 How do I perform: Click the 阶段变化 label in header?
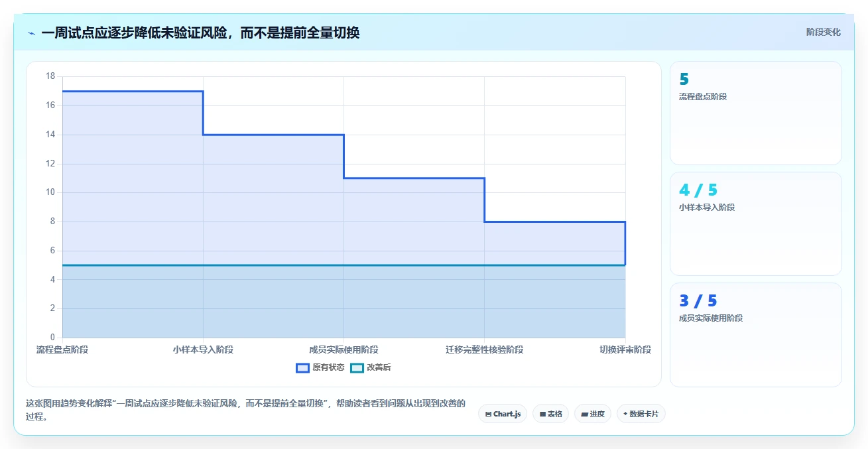tap(824, 32)
